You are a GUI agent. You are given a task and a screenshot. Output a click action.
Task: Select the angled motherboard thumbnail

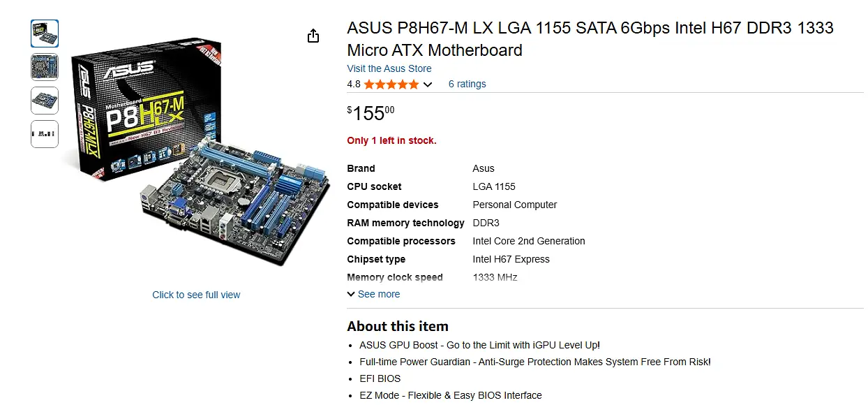[44, 100]
